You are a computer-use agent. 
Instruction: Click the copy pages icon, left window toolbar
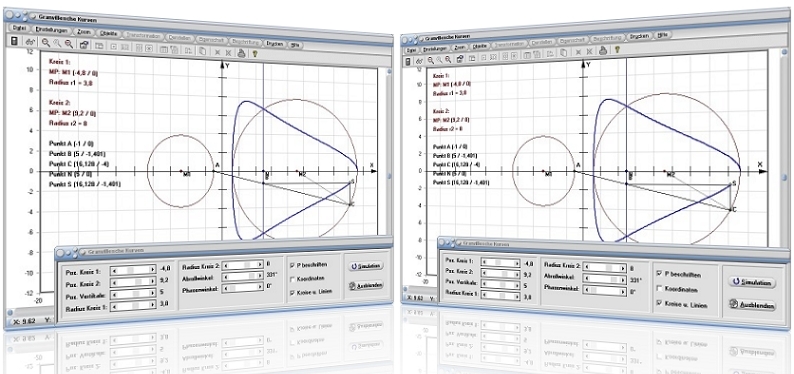click(202, 51)
